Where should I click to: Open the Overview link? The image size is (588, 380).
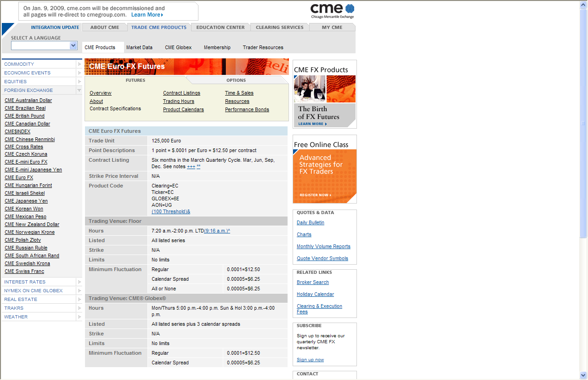pyautogui.click(x=101, y=93)
